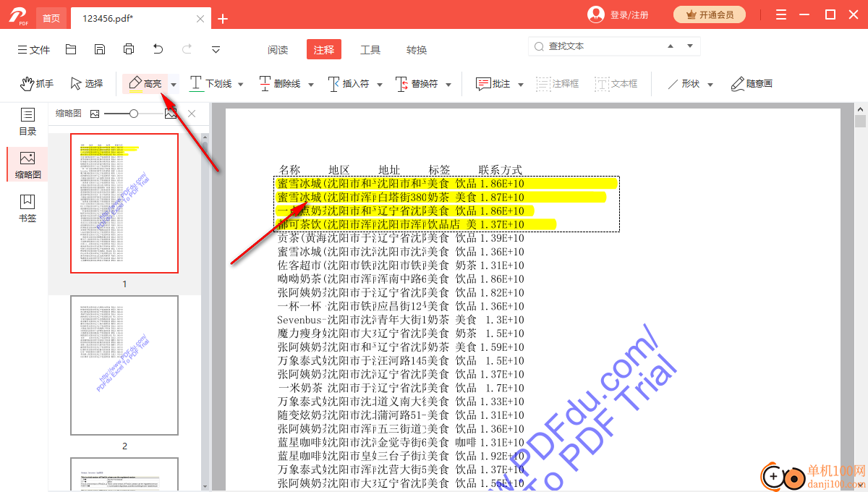
Task: Expand the 替换符 dropdown arrow
Action: pos(448,85)
